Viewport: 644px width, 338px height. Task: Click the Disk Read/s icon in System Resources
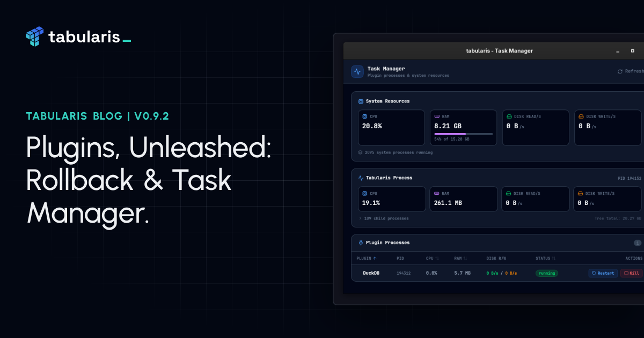(509, 116)
